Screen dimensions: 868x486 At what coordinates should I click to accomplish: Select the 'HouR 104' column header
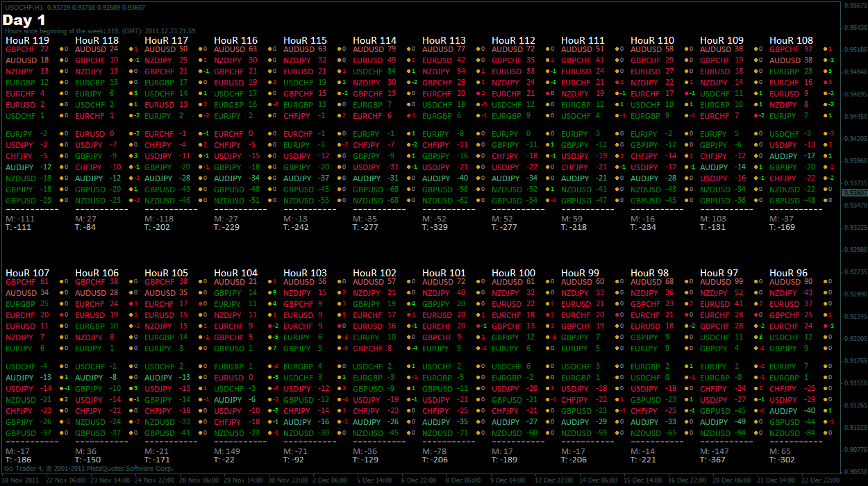tap(235, 274)
